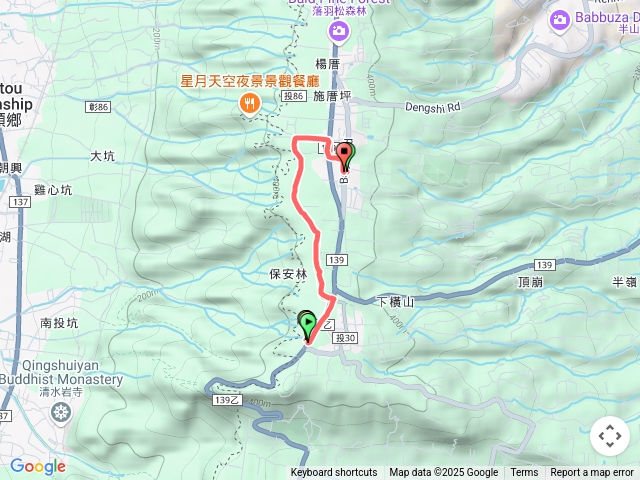Click the Bald Pine Forest camera pin

coord(338,31)
